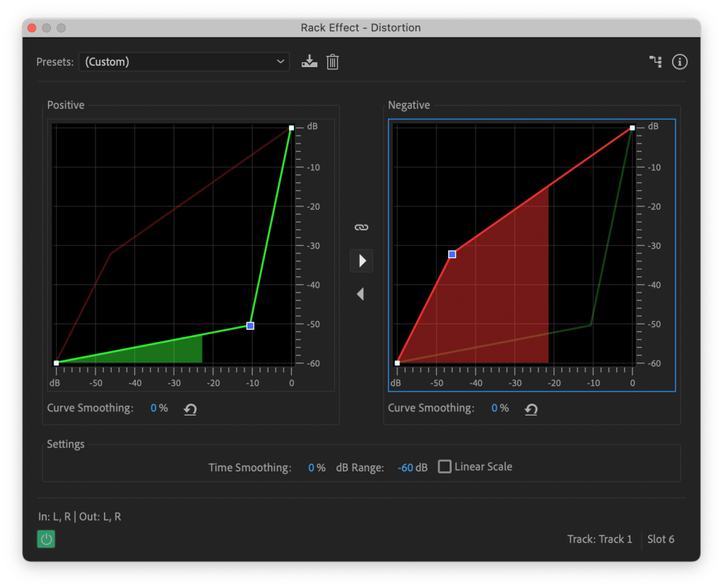Viewport: 723px width, 588px height.
Task: Enable the Linear Scale checkbox
Action: pos(445,467)
